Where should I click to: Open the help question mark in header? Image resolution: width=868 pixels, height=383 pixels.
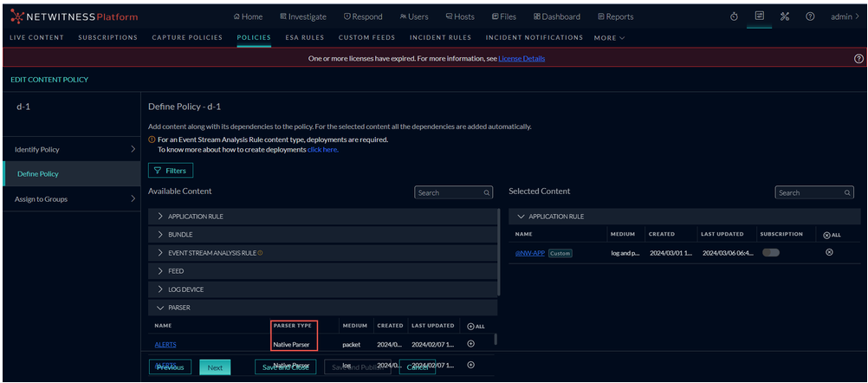click(x=810, y=16)
